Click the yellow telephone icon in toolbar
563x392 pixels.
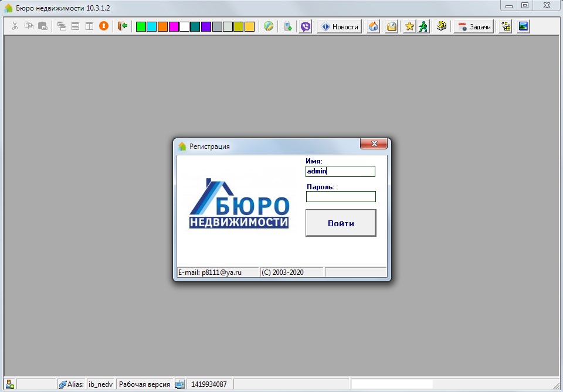point(442,26)
